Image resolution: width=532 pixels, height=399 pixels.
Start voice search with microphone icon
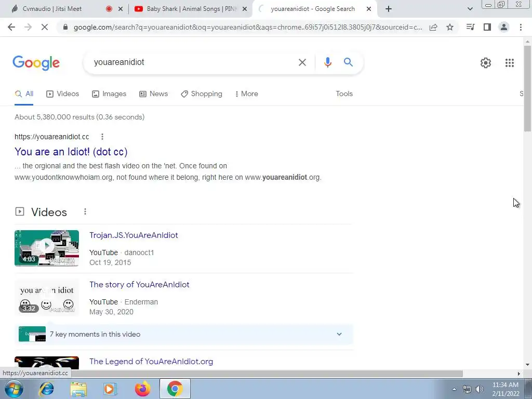pos(327,62)
